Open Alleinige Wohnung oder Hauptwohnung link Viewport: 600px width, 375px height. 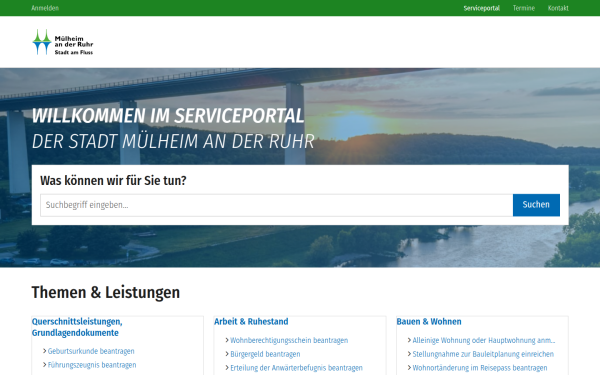(483, 340)
